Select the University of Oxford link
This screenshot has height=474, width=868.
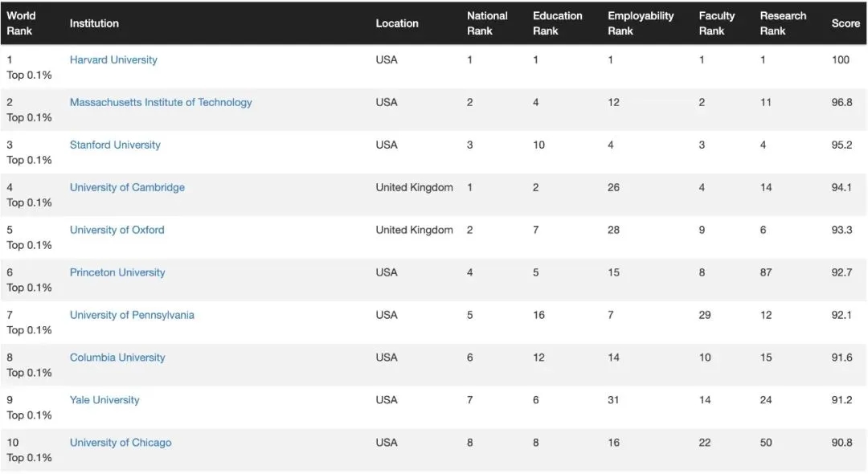(x=117, y=230)
